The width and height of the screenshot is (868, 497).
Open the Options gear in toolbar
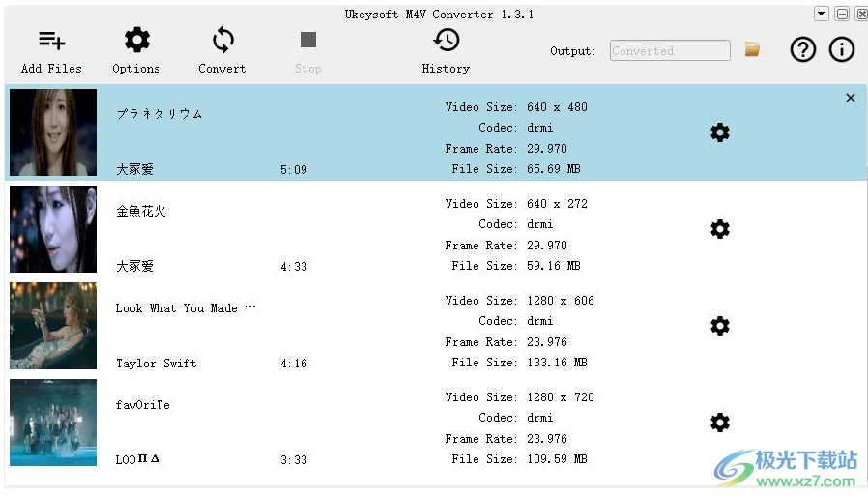click(136, 40)
